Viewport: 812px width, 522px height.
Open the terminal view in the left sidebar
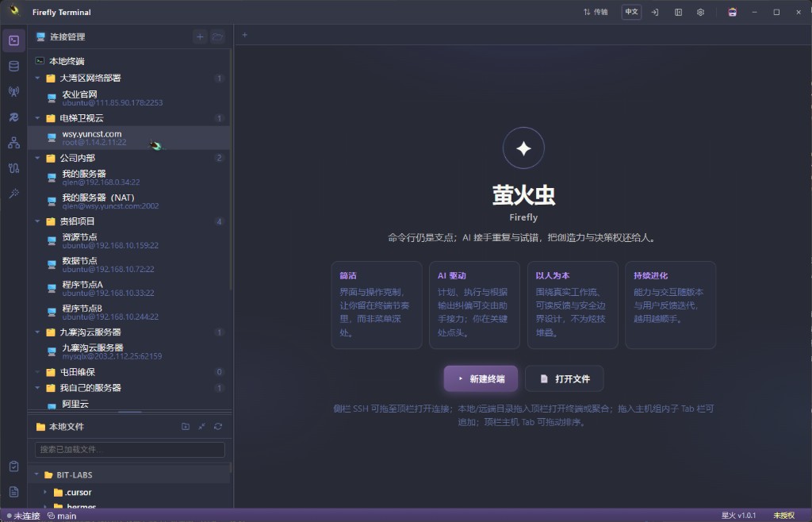pyautogui.click(x=14, y=40)
